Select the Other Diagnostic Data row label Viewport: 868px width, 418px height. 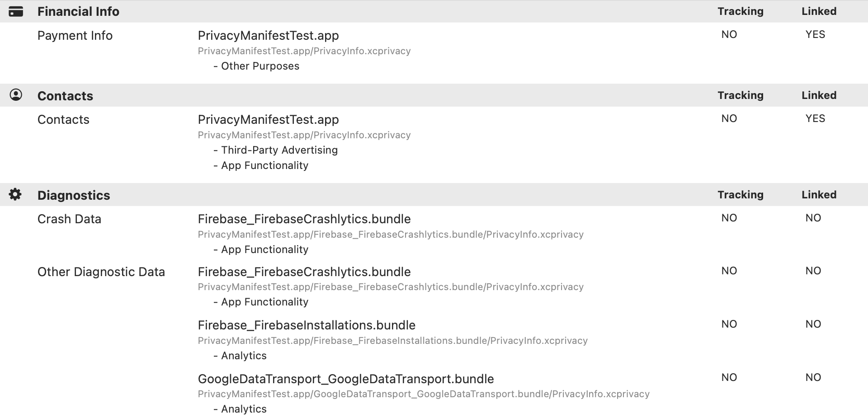(101, 272)
